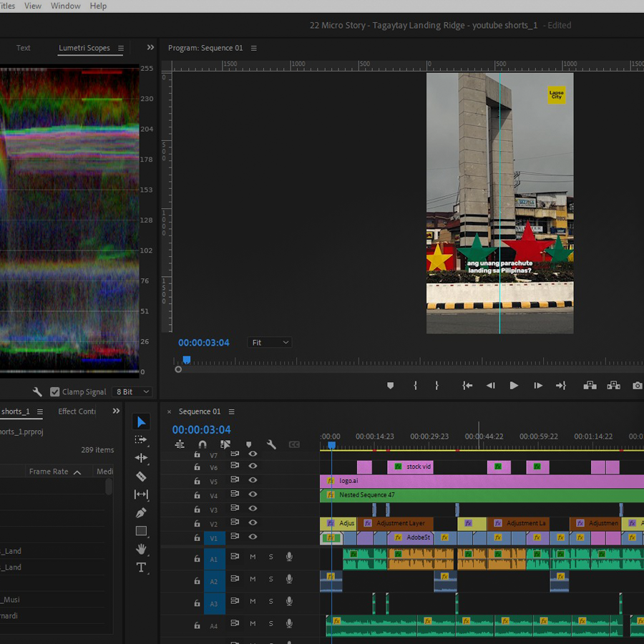Click the Mark In button

pyautogui.click(x=415, y=385)
